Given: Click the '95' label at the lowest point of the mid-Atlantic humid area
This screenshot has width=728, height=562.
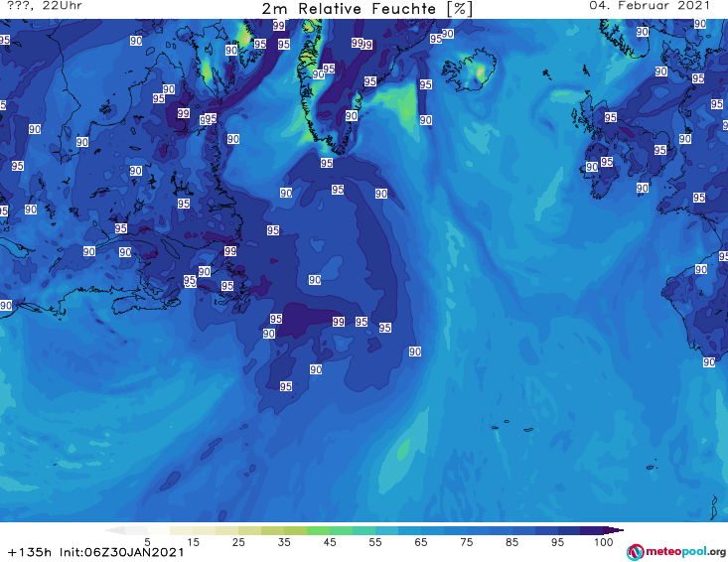Looking at the screenshot, I should pos(286,386).
